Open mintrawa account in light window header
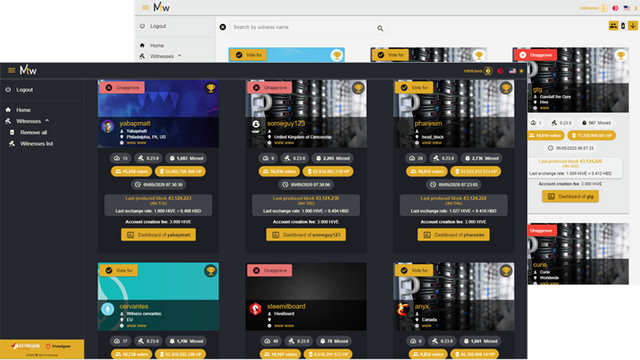640x360 pixels. click(x=594, y=8)
